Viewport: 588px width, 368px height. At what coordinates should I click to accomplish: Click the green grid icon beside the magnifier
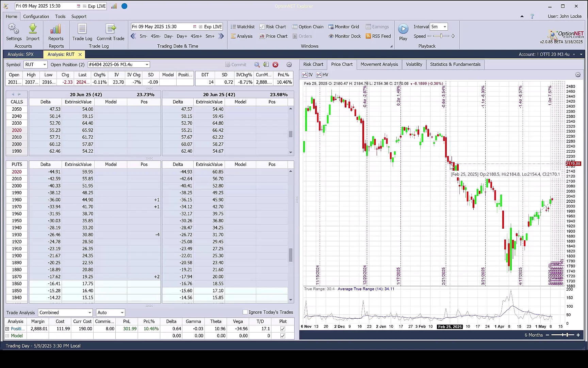266,65
